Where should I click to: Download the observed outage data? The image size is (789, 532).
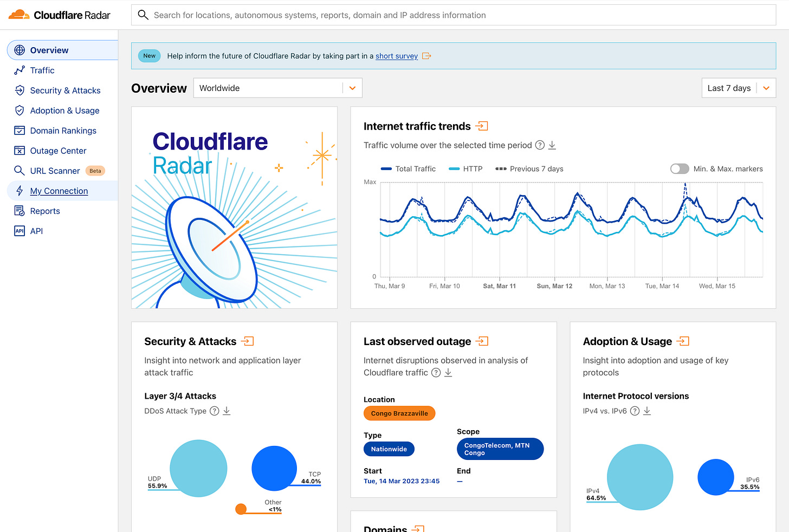coord(448,373)
